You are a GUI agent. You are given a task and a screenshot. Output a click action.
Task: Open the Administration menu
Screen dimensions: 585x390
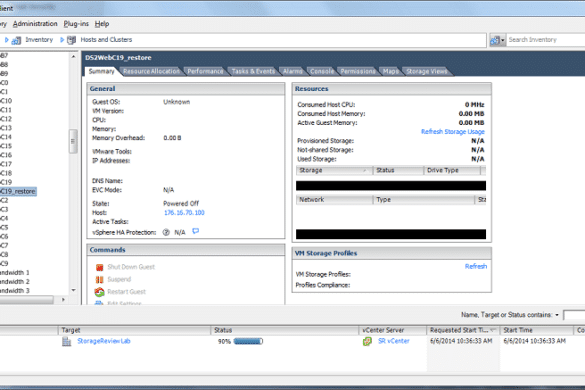coord(35,24)
